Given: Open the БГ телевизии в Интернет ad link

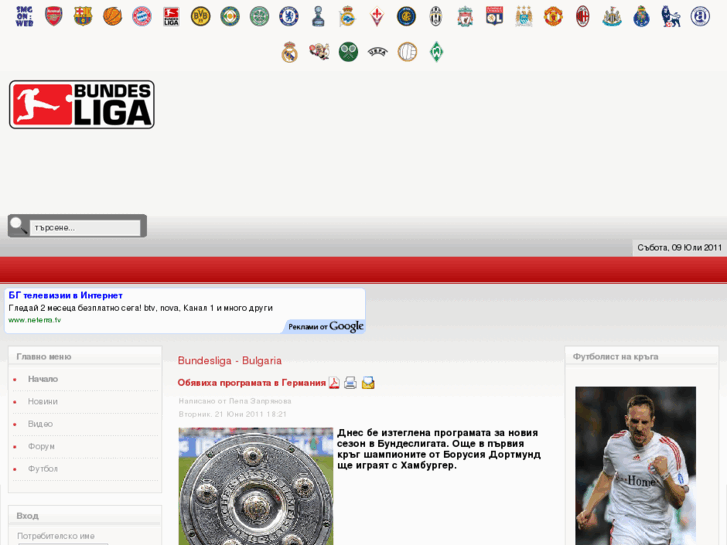Looking at the screenshot, I should click(65, 295).
